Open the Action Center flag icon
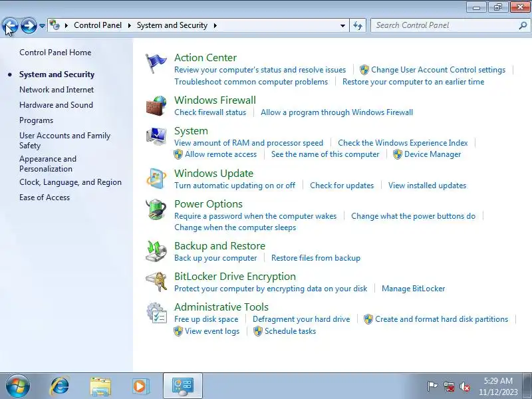This screenshot has height=399, width=532. coord(156,63)
